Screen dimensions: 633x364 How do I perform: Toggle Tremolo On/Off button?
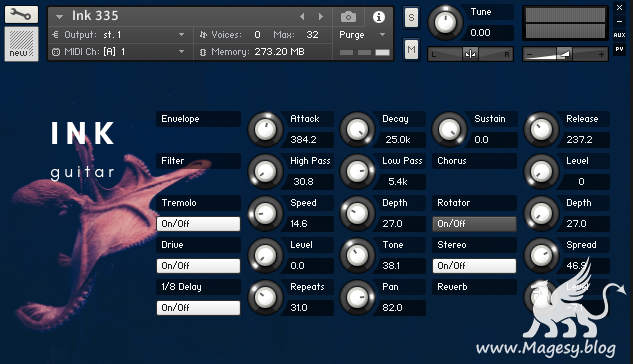(198, 224)
